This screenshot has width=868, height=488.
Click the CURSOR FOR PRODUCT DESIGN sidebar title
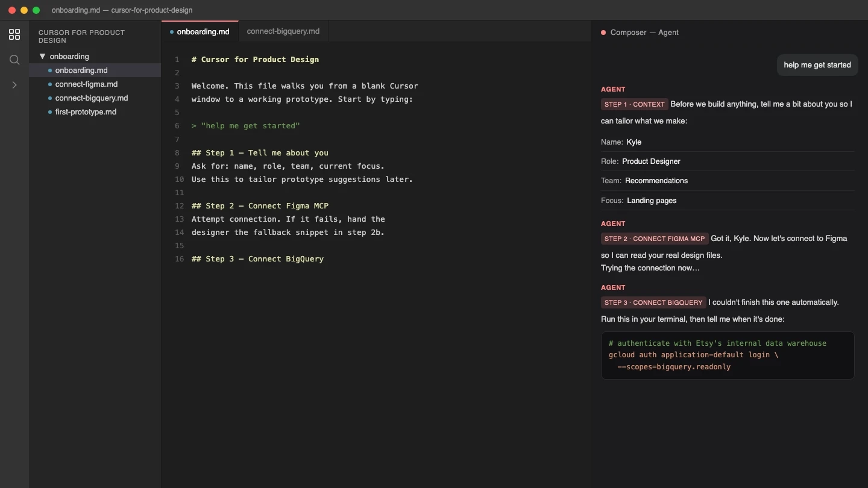[x=81, y=36]
